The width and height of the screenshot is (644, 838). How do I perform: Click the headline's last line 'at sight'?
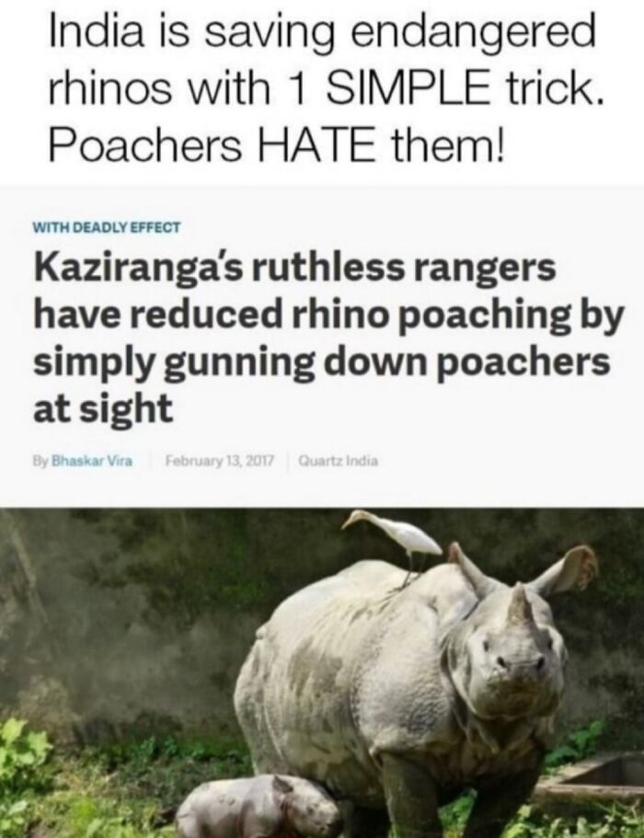click(103, 407)
